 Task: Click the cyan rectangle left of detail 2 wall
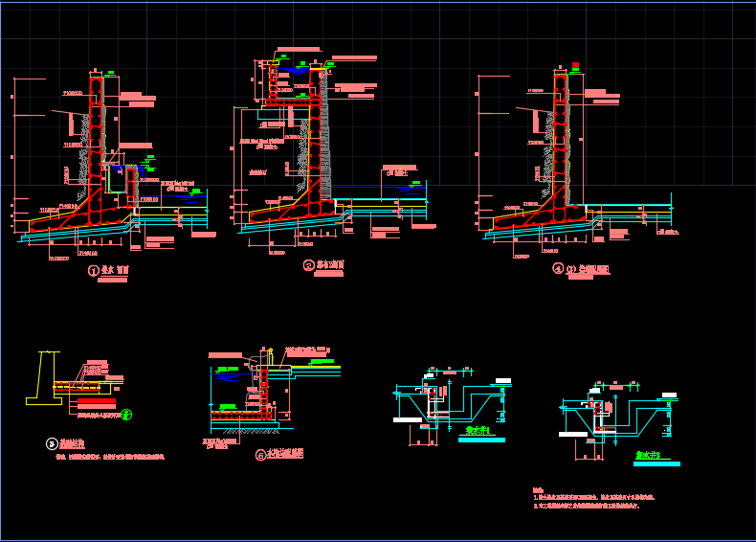(283, 114)
